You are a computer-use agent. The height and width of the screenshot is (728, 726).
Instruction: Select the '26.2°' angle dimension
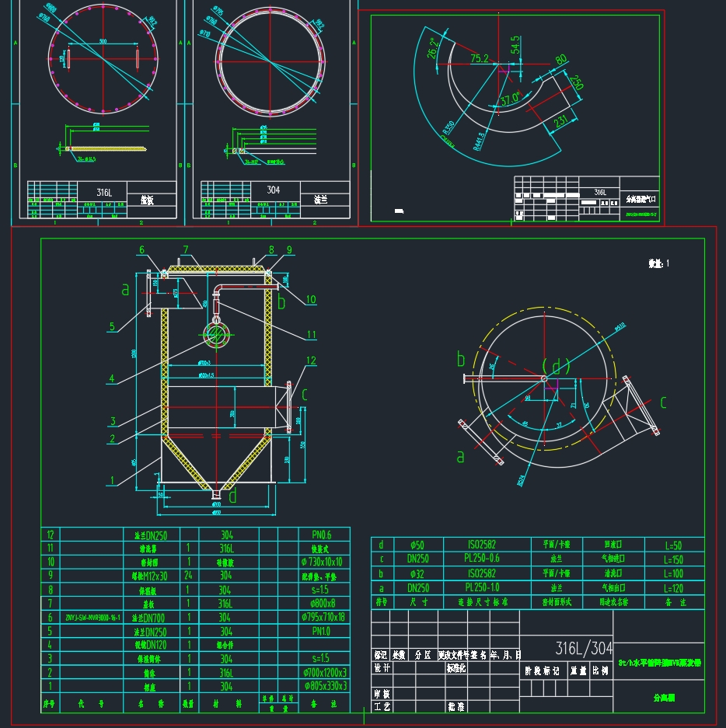[432, 48]
